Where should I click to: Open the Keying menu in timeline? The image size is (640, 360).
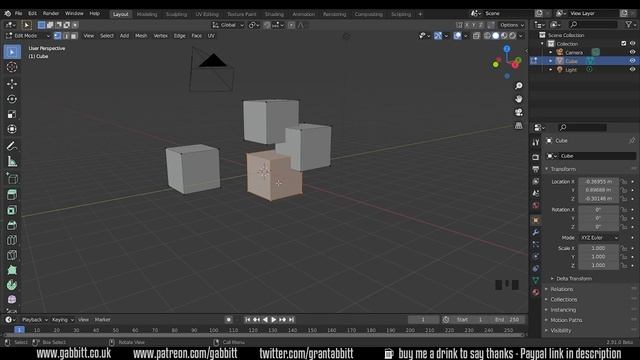(62, 320)
